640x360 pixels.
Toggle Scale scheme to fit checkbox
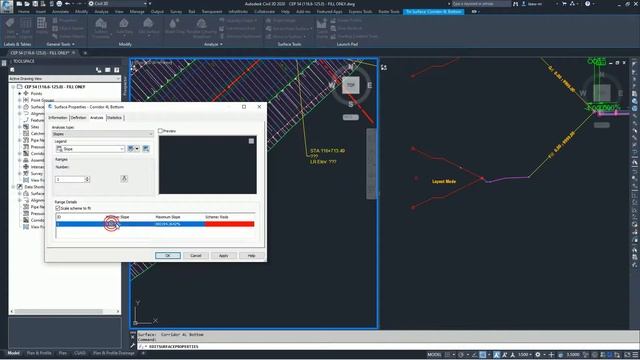(58, 208)
